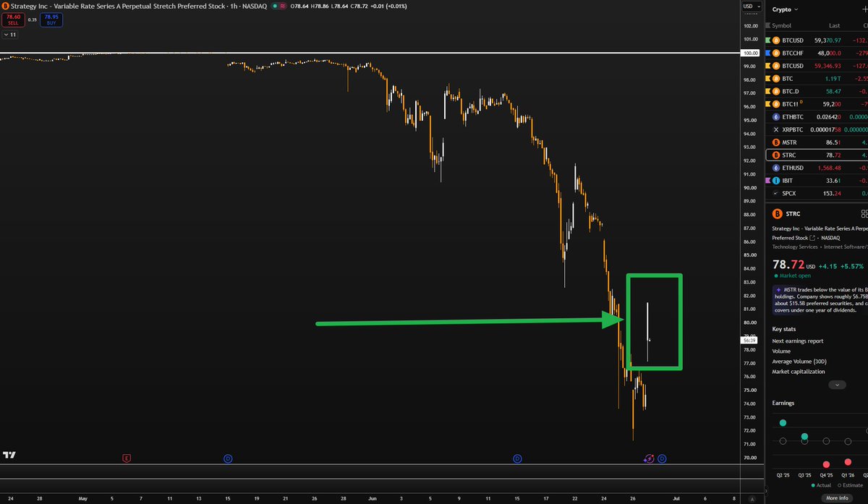Expand the 11 indicators collapse arrow
Screen dimensions: 868x504
tap(11, 34)
